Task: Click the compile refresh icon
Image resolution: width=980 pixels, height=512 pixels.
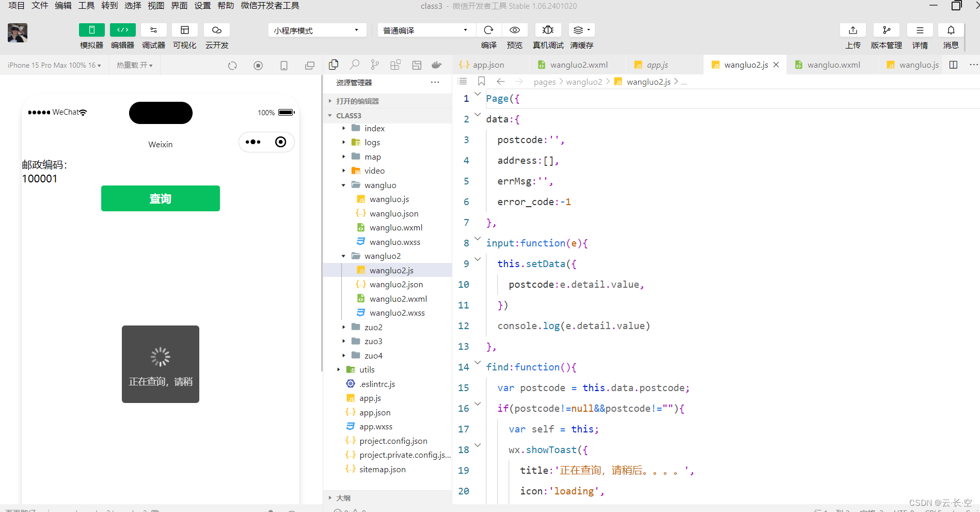Action: [x=488, y=30]
